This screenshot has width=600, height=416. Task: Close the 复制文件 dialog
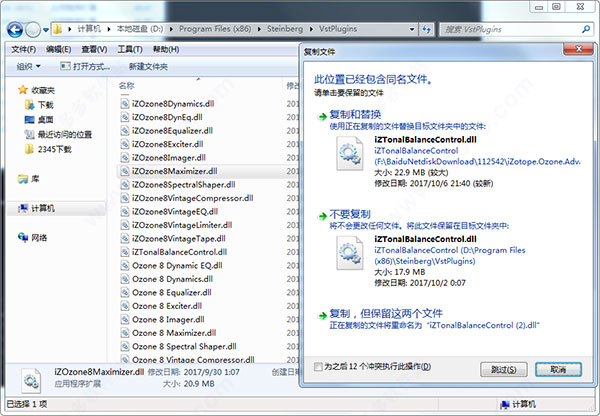click(579, 49)
